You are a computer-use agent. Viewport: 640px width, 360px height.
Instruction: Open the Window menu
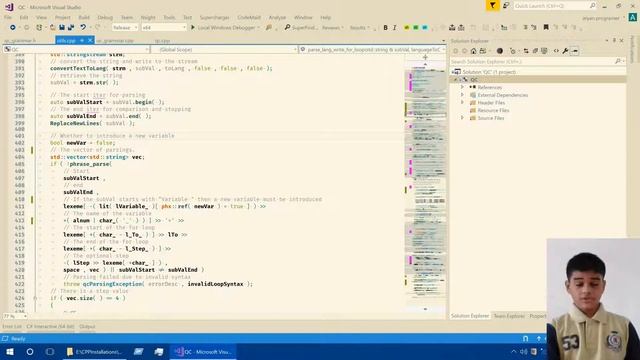click(303, 18)
